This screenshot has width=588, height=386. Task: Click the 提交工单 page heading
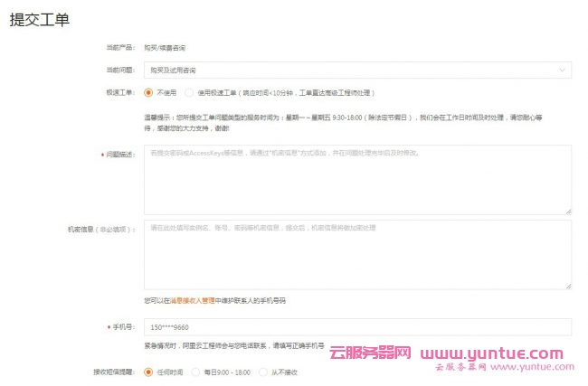tap(39, 20)
